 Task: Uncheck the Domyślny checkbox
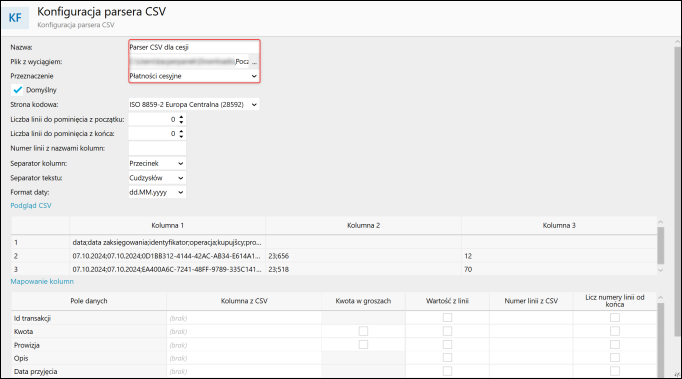click(18, 90)
